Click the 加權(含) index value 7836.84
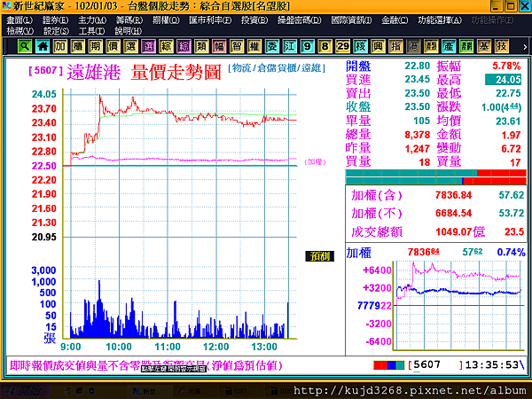 coord(453,195)
